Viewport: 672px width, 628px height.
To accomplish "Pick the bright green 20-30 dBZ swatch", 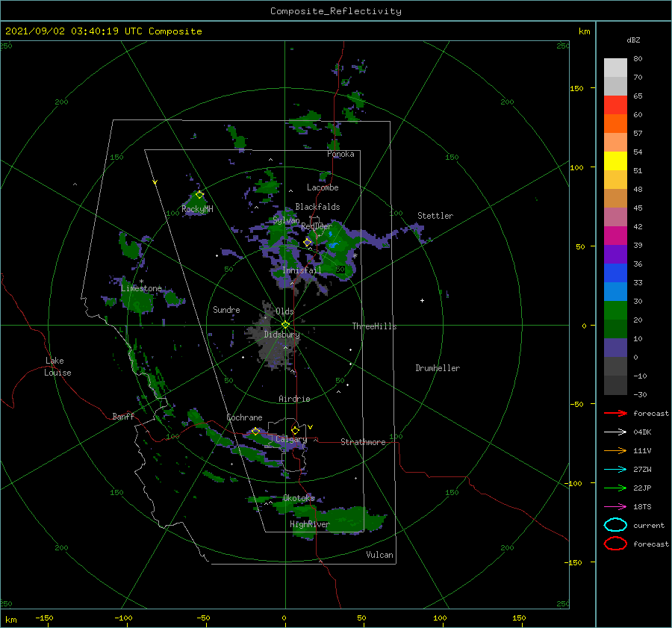I will [x=615, y=311].
